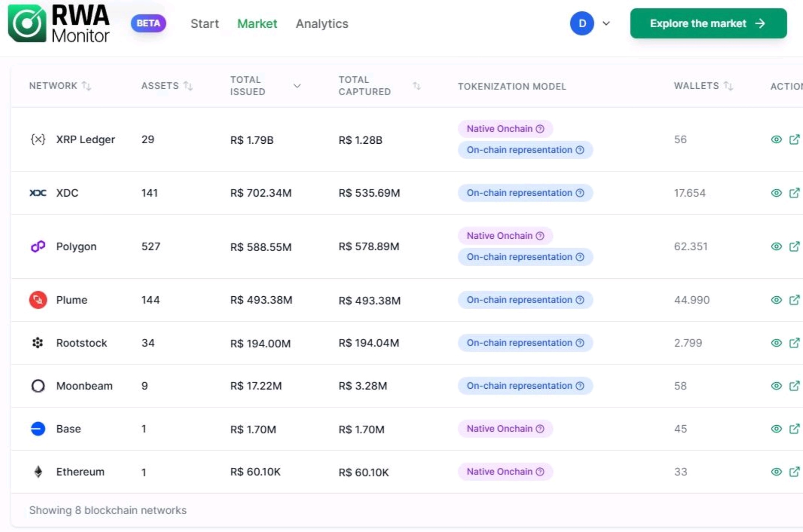Expand the user profile dropdown chevron
The height and width of the screenshot is (532, 803).
pyautogui.click(x=606, y=23)
